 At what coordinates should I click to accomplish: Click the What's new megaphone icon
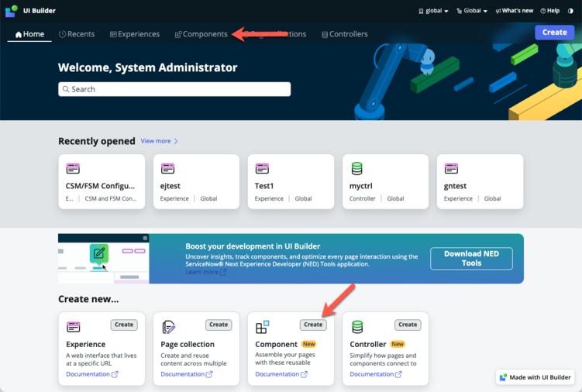pos(498,11)
